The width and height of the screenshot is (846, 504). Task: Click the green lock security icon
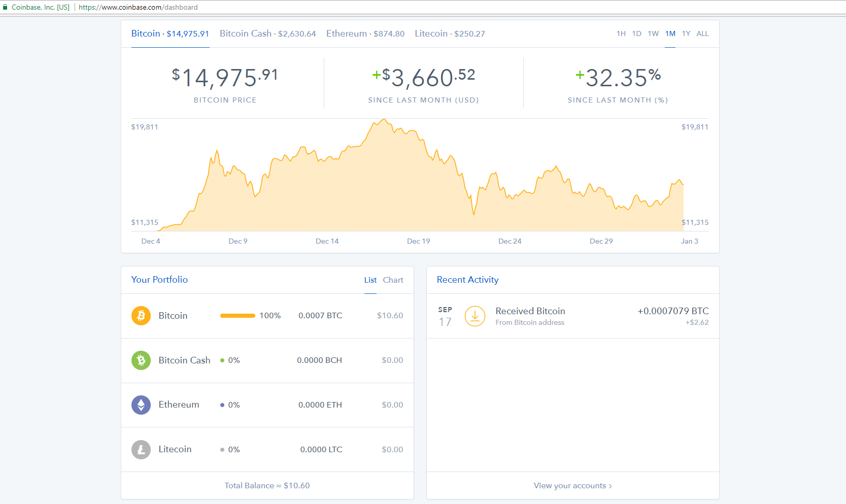pos(5,7)
